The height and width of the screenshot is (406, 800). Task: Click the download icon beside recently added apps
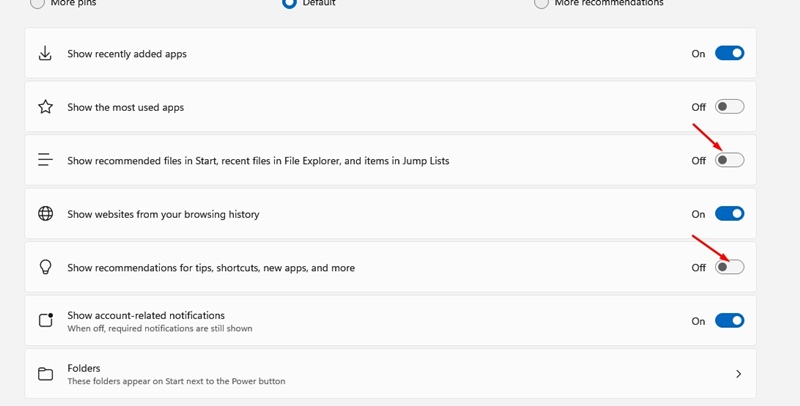45,54
